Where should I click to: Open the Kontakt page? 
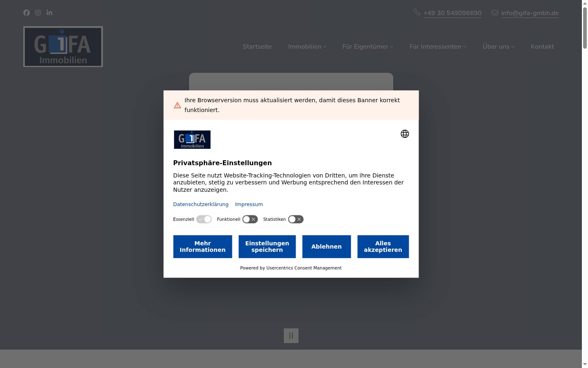point(542,47)
